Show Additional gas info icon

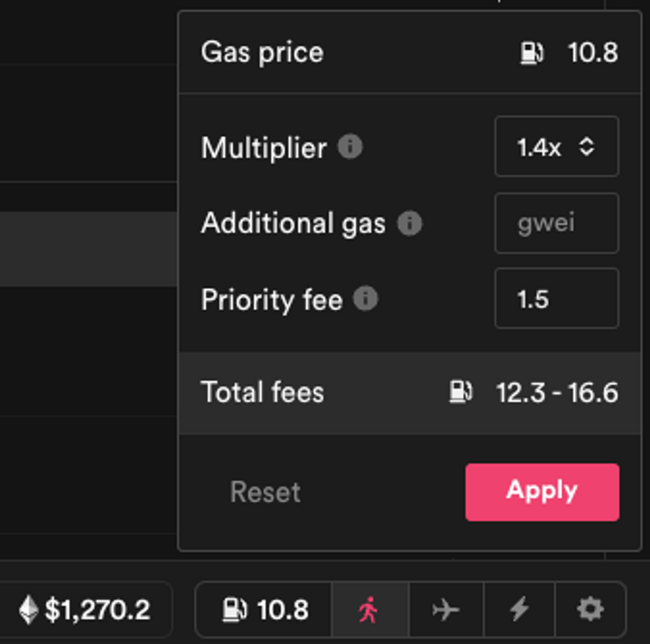coord(409,223)
